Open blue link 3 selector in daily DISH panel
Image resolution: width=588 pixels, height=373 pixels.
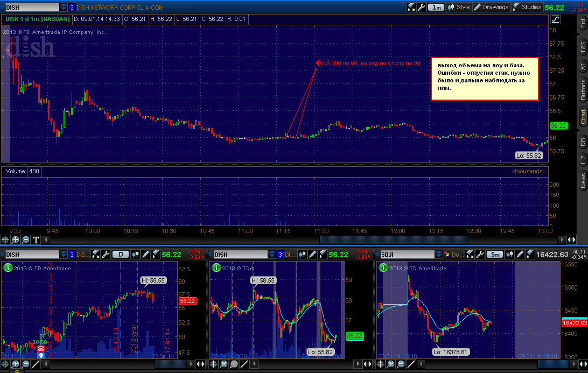(x=72, y=255)
